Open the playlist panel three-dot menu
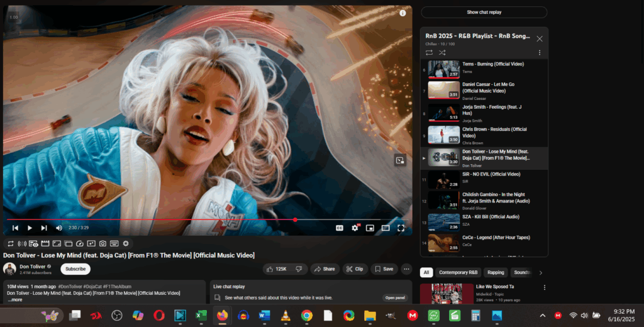This screenshot has height=327, width=644. (x=539, y=53)
